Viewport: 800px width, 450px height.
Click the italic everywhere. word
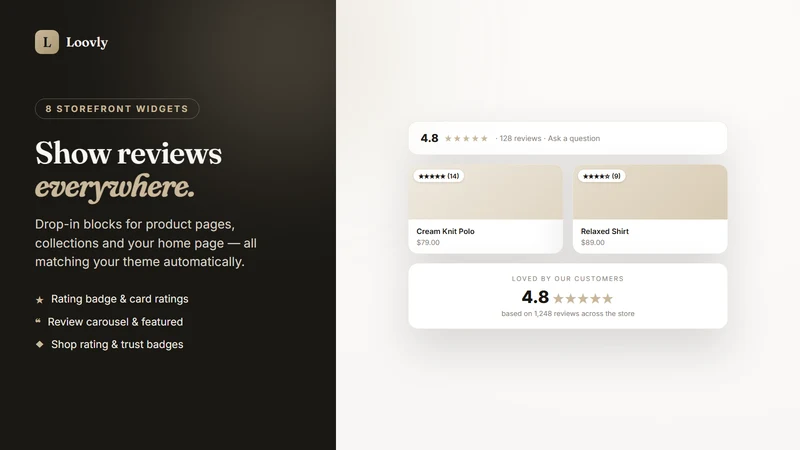115,187
